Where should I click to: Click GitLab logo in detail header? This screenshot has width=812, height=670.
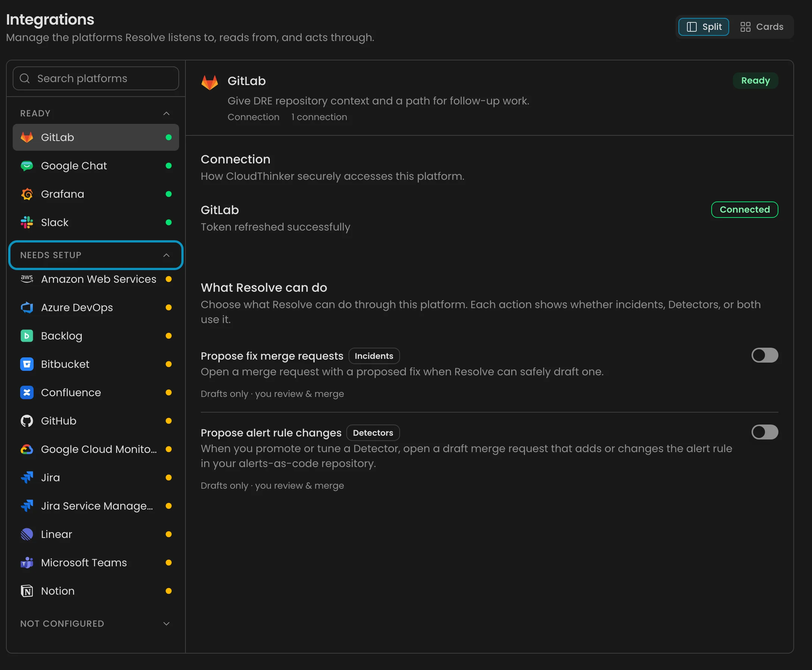click(210, 82)
